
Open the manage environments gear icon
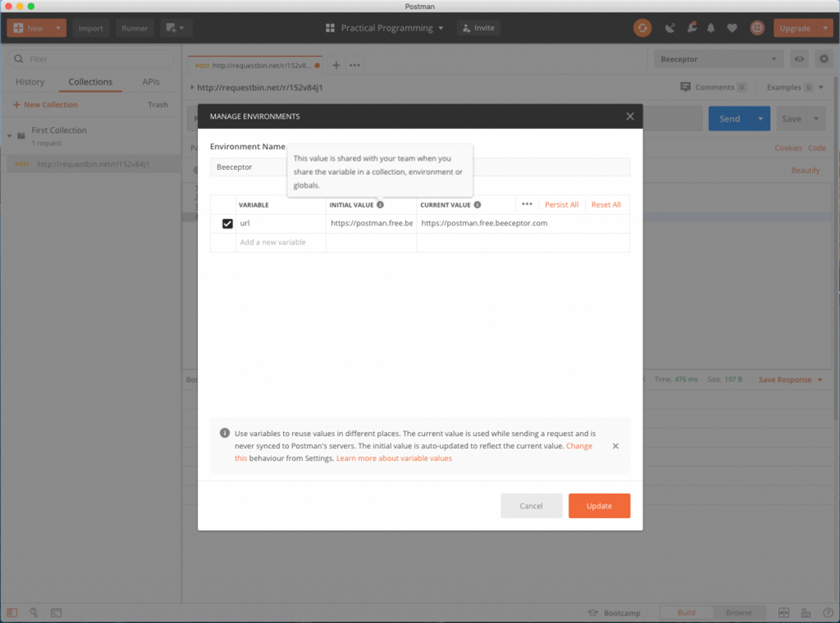(824, 59)
